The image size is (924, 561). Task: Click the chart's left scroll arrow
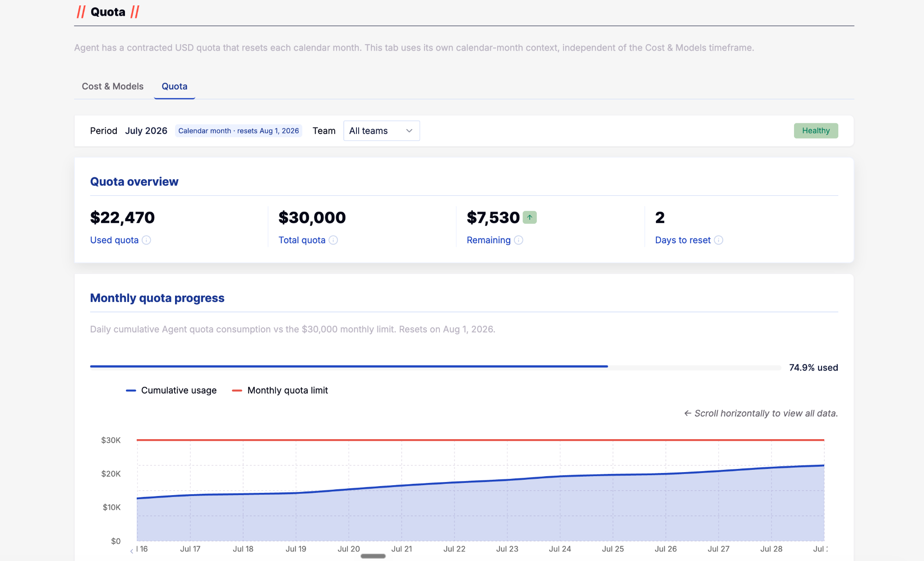(132, 551)
